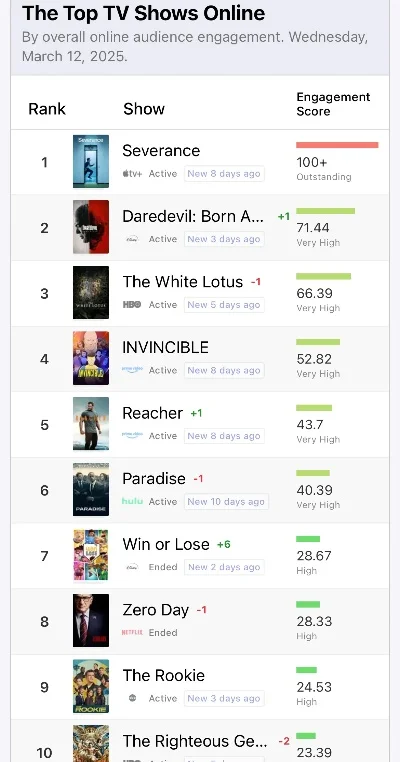Click the 'New 10 days ago' badge for Paradise
Viewport: 400px width, 762px height.
(x=226, y=502)
